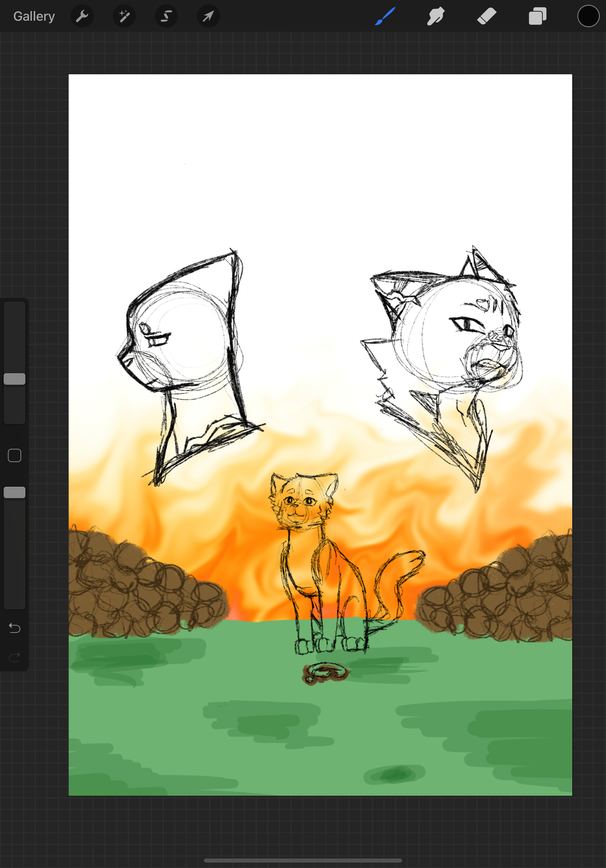The height and width of the screenshot is (868, 606).
Task: Click the brush opacity slider handle
Action: (14, 492)
